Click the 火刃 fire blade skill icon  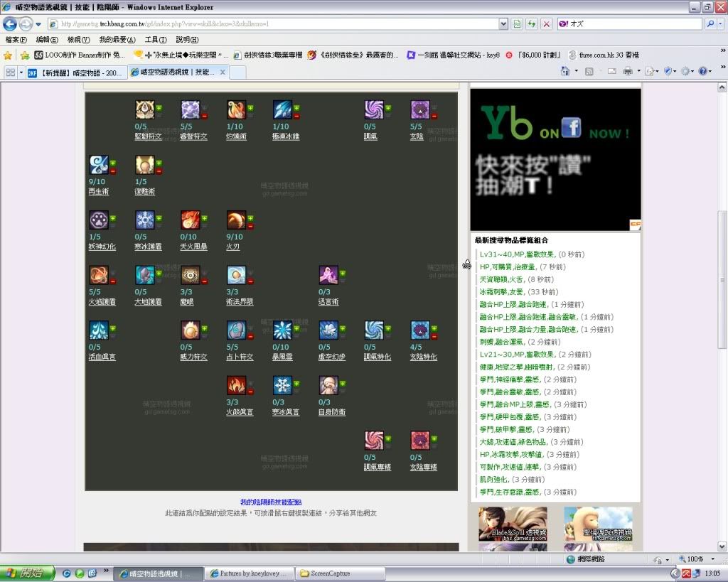[236, 220]
